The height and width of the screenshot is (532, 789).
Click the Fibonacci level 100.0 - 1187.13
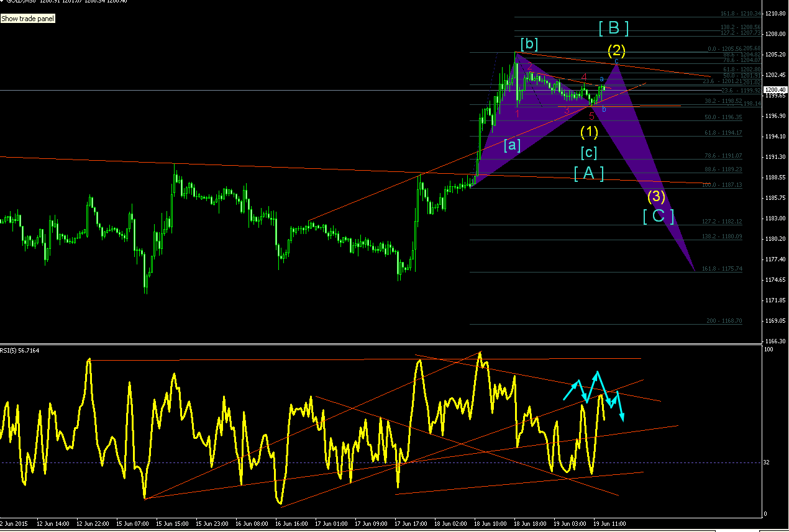click(x=722, y=185)
